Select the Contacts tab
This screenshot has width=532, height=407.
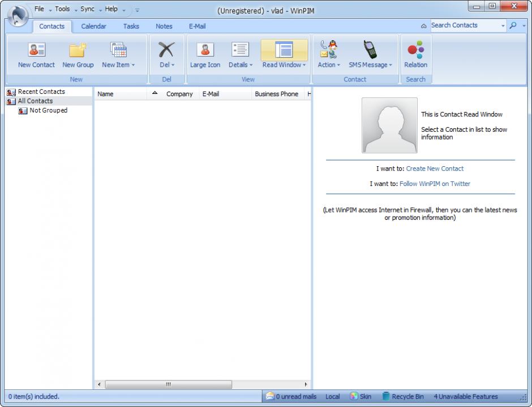(x=52, y=27)
